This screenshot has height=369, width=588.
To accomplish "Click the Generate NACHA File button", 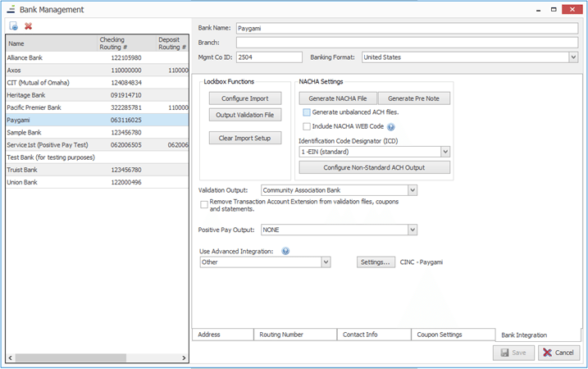I will (338, 98).
